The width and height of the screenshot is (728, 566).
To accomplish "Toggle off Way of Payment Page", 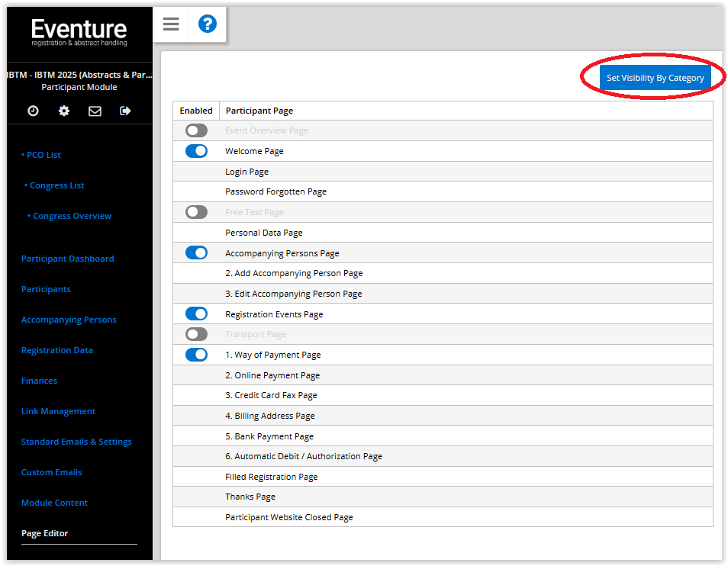I will tap(196, 355).
